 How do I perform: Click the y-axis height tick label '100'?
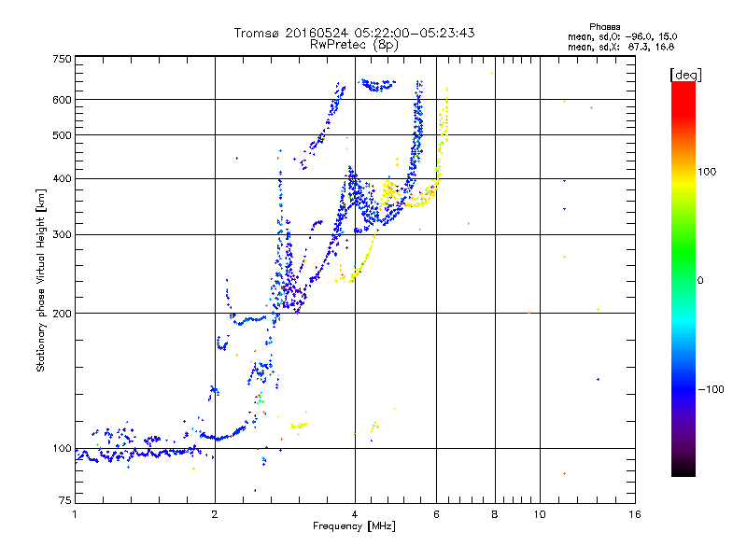(62, 449)
